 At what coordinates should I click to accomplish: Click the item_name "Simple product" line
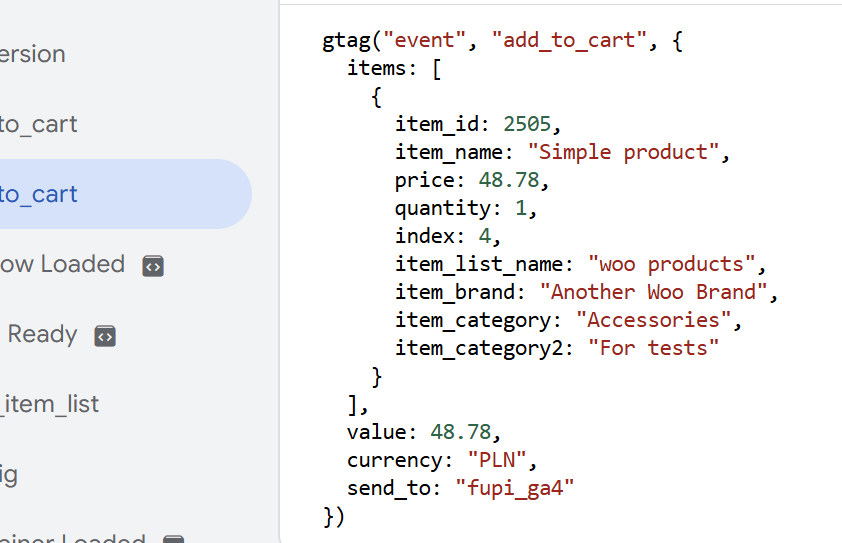click(x=562, y=152)
